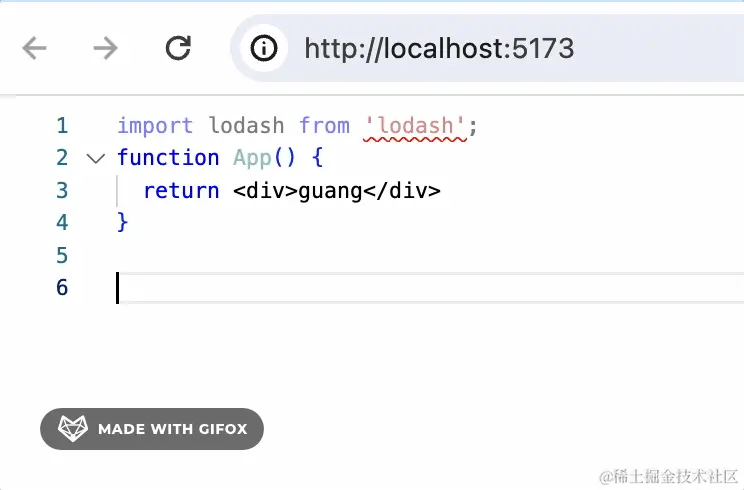Viewport: 744px width, 490px height.
Task: Click line number 4 in the gutter
Action: coord(62,222)
